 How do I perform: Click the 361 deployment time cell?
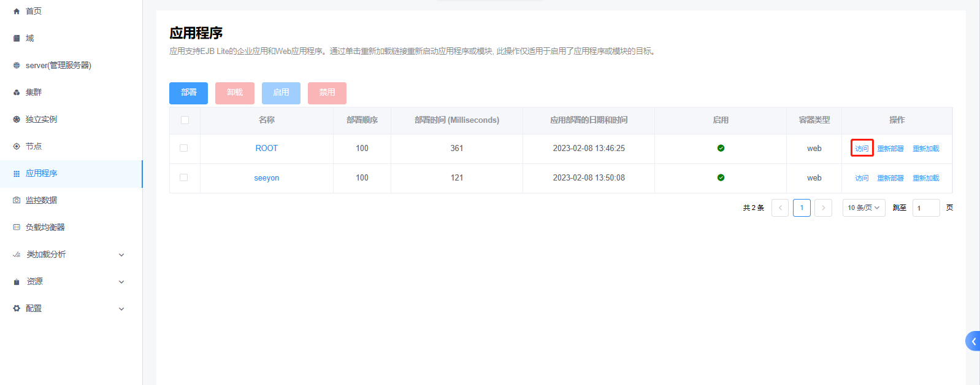coord(457,148)
